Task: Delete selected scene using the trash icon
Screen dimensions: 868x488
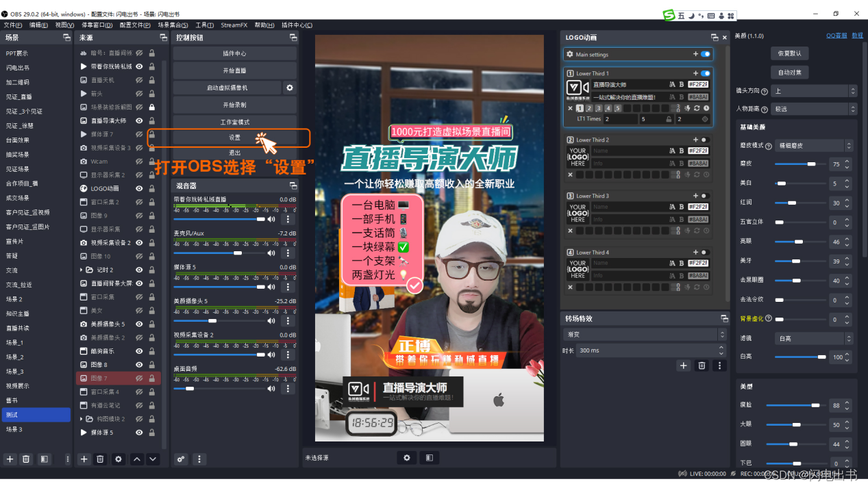Action: click(26, 459)
